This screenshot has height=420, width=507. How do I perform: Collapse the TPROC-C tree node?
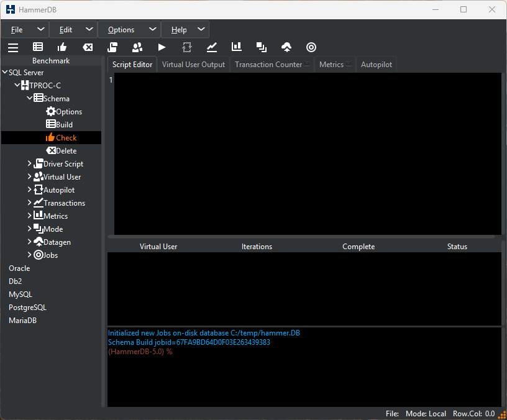click(x=17, y=85)
